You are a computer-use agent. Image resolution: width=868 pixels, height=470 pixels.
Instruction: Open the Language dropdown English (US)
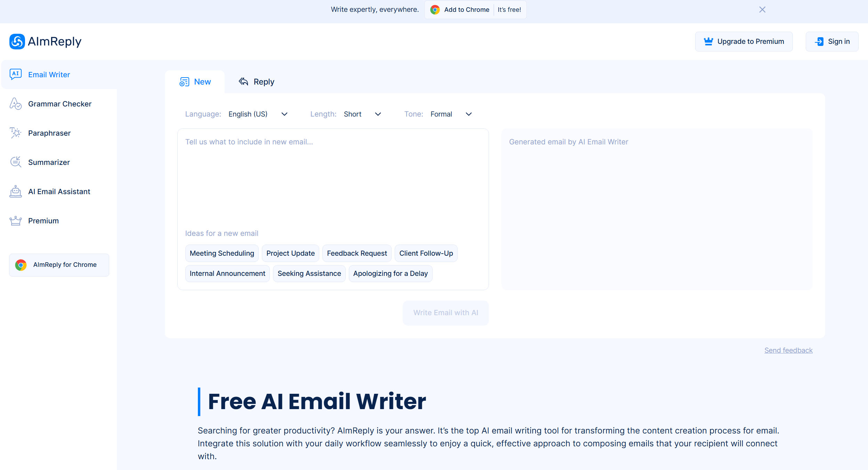pos(258,114)
